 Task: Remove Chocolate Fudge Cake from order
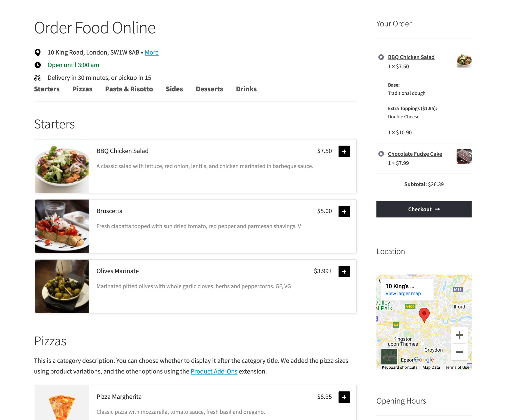pyautogui.click(x=381, y=154)
